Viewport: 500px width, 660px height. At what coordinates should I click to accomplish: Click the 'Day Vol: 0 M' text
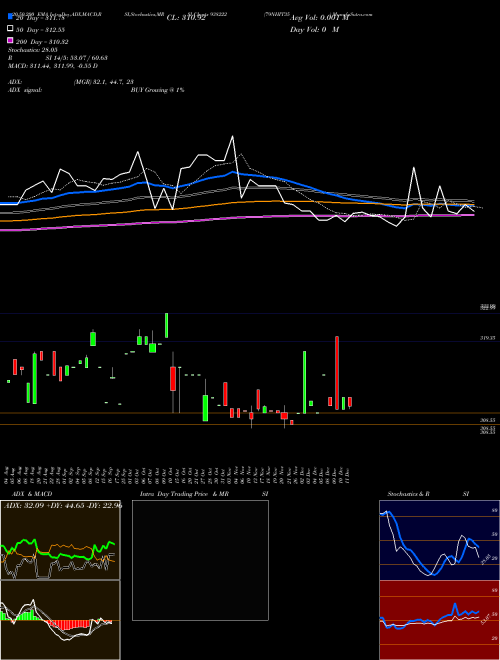click(x=314, y=29)
